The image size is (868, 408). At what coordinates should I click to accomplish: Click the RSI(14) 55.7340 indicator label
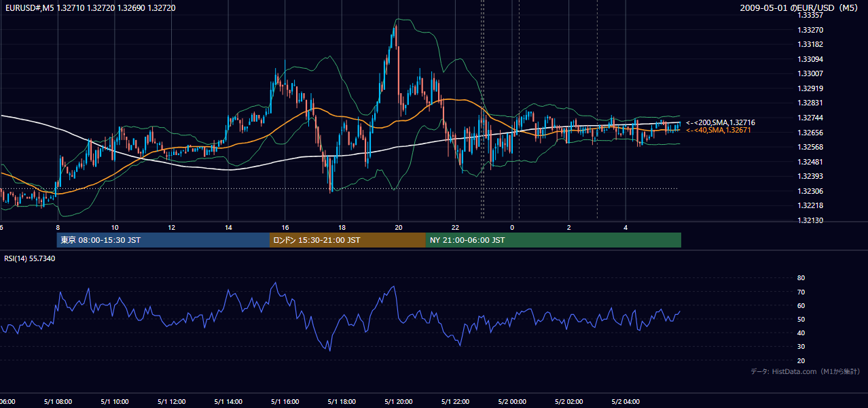(30, 258)
